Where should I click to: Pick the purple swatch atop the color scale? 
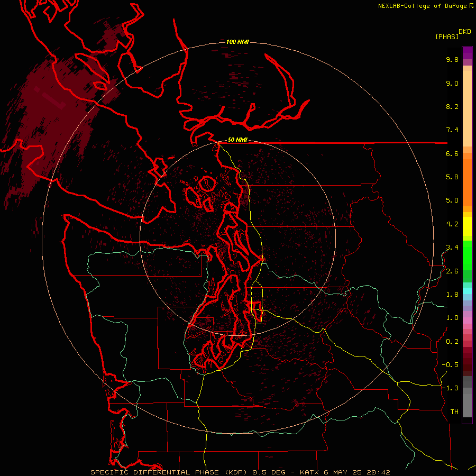pos(467,53)
